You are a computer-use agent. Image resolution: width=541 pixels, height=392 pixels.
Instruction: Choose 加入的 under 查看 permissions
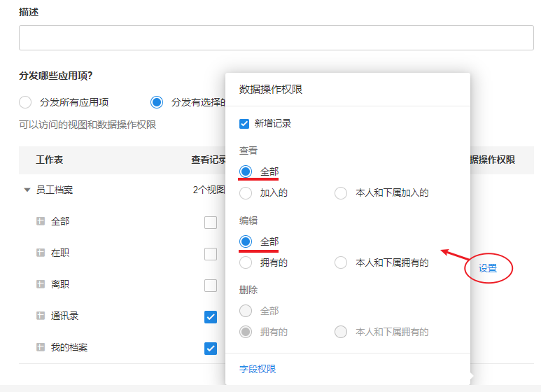pyautogui.click(x=246, y=192)
